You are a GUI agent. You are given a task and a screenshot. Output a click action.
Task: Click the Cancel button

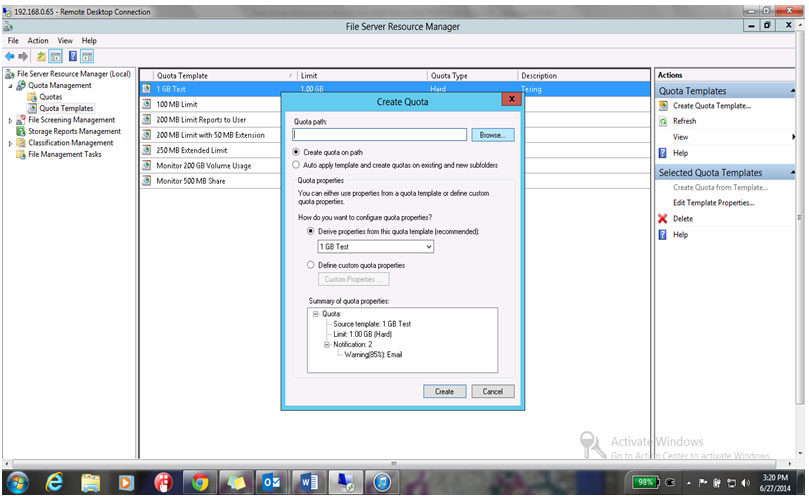[x=493, y=392]
